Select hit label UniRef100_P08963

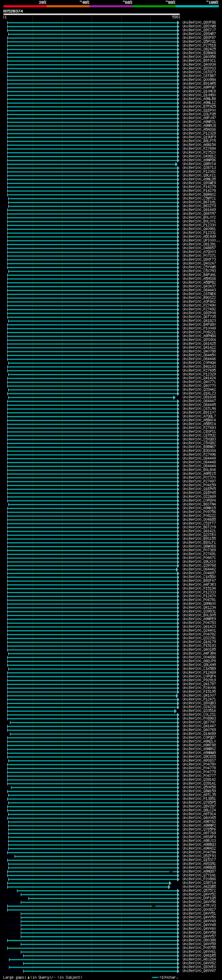pyautogui.click(x=199, y=718)
